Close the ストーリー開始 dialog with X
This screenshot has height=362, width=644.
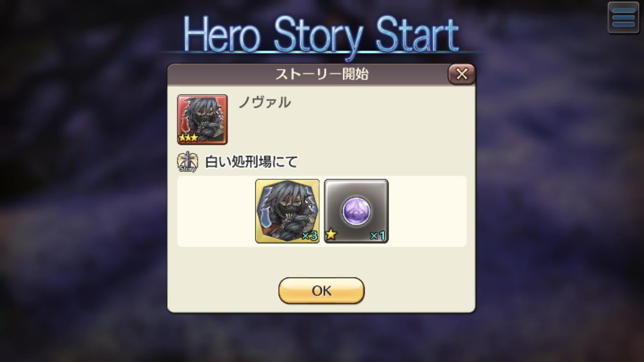[x=462, y=74]
